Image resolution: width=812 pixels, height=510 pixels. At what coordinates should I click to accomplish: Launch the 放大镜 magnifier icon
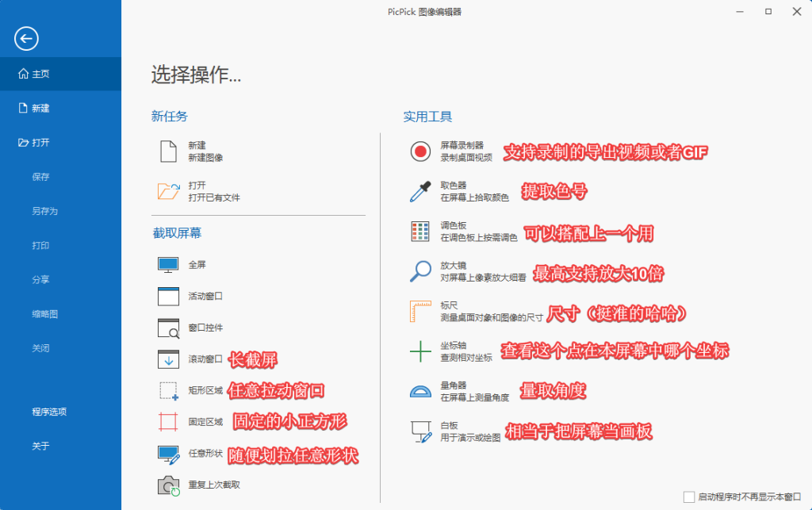(x=420, y=270)
